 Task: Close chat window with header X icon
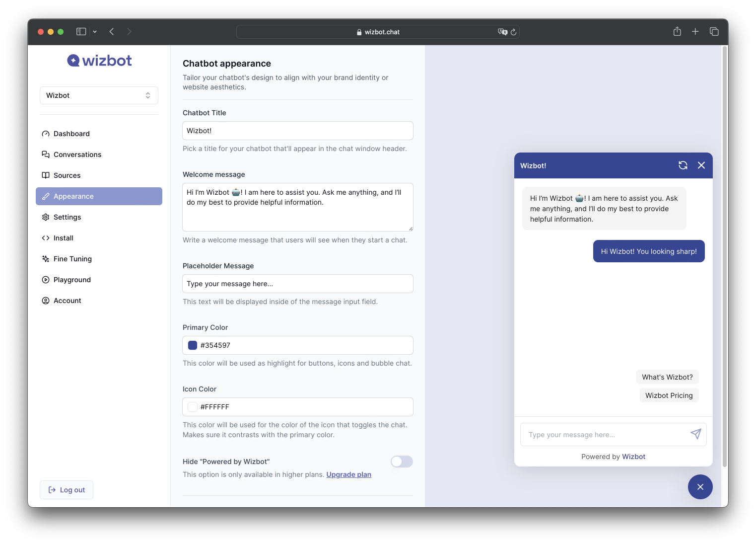[701, 165]
